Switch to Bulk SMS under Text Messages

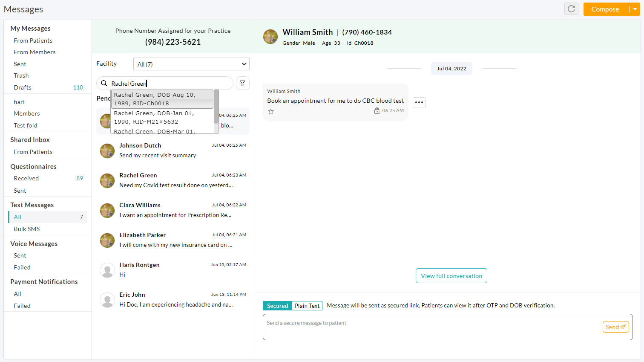(26, 229)
